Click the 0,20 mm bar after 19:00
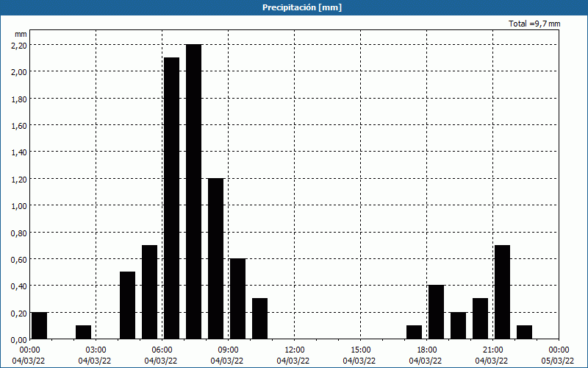The height and width of the screenshot is (368, 588). [x=458, y=325]
